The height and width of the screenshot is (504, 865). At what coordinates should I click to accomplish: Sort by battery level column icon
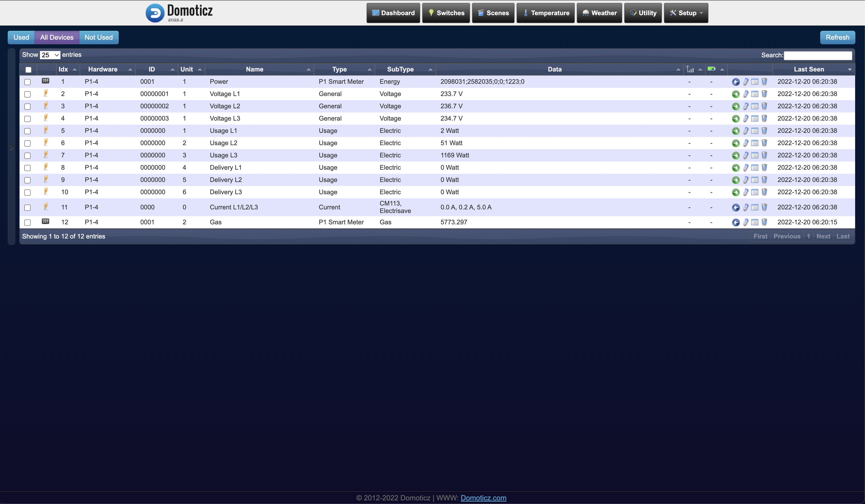(711, 69)
